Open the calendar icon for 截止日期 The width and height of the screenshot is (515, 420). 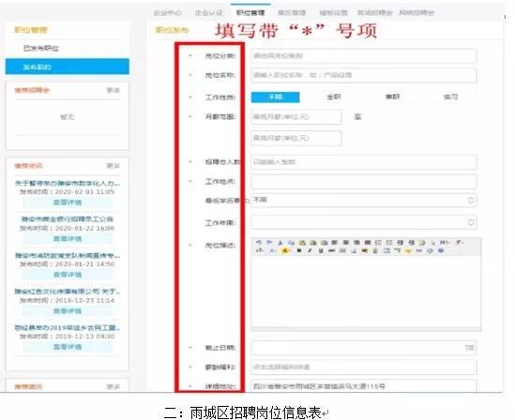click(470, 348)
